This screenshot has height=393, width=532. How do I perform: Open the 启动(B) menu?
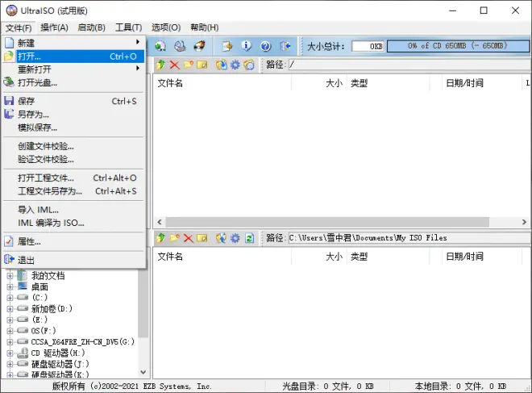pos(92,27)
